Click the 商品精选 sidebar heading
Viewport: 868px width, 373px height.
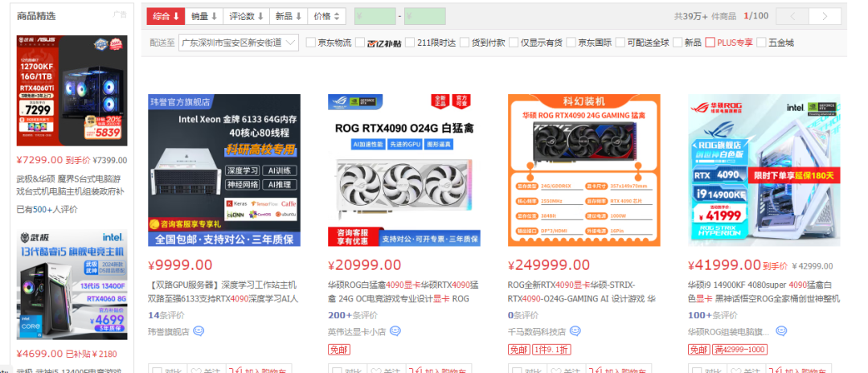[x=36, y=16]
